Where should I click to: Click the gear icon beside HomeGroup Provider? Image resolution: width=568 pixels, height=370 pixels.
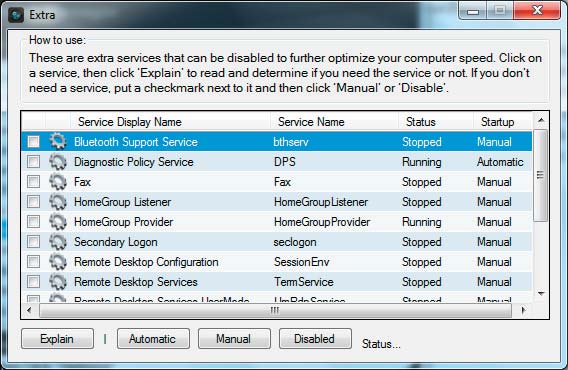tap(58, 222)
